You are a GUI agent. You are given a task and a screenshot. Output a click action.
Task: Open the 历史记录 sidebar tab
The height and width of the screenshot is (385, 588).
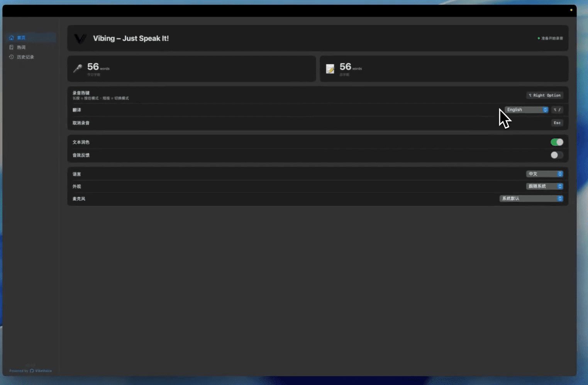click(x=25, y=57)
